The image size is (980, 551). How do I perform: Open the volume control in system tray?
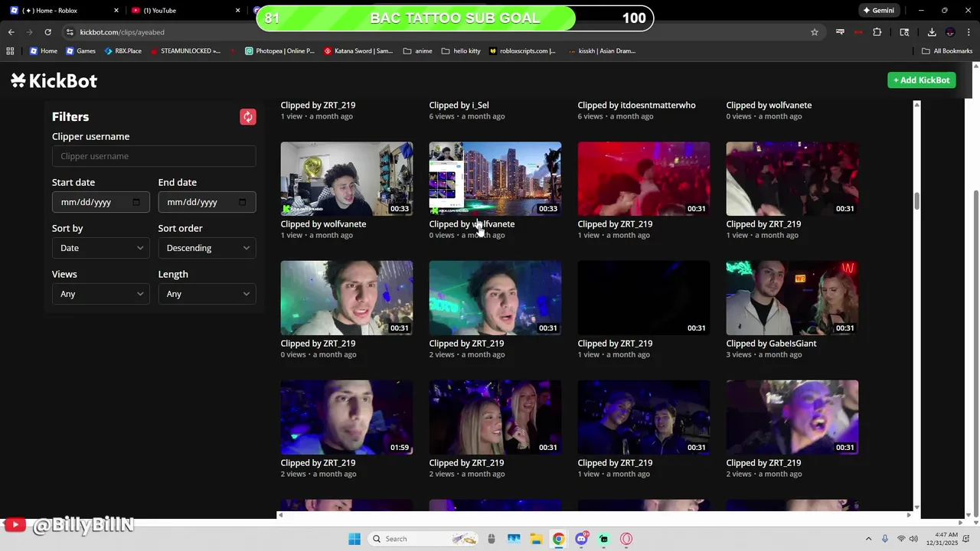coord(913,539)
